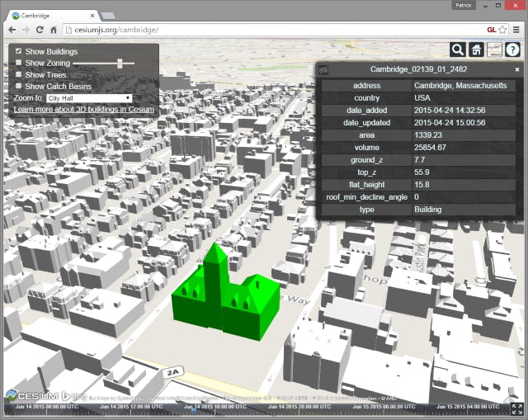Enable Show Trees checkbox
Image resolution: width=528 pixels, height=420 pixels.
click(18, 74)
